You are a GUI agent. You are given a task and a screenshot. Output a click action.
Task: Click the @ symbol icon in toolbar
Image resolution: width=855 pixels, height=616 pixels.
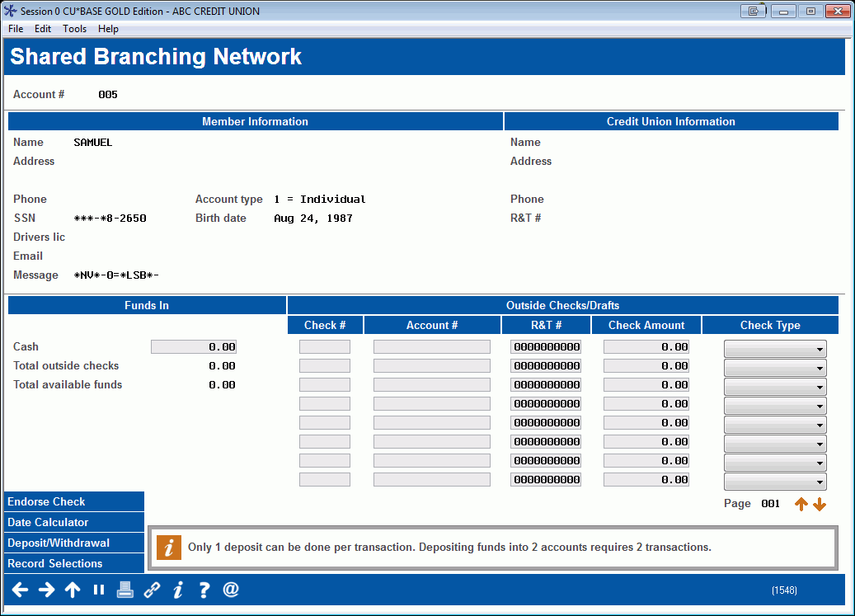(x=231, y=590)
